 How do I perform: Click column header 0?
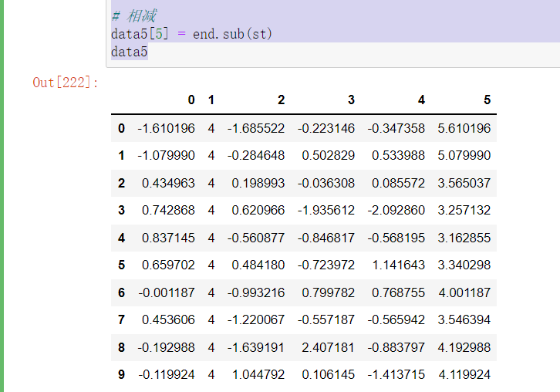191,100
